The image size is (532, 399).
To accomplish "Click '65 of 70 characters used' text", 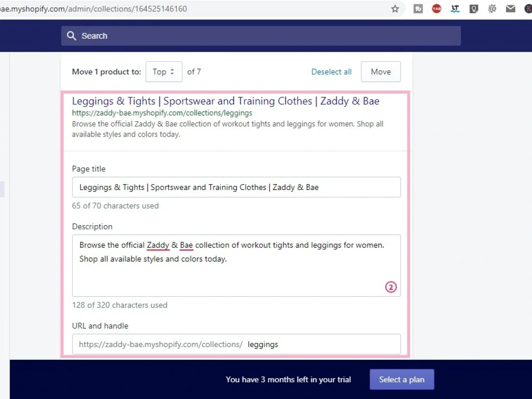I will coord(115,205).
